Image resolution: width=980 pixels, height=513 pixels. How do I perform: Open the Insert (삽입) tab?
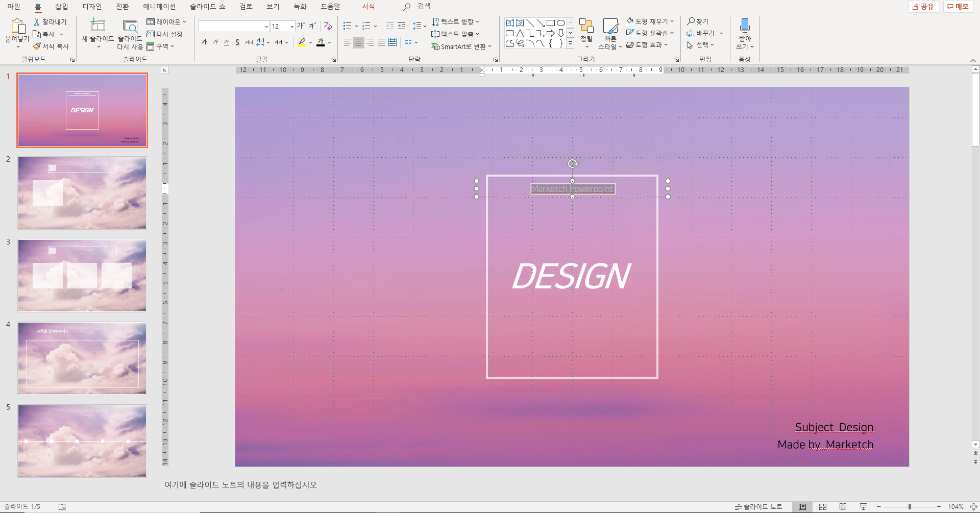[62, 7]
